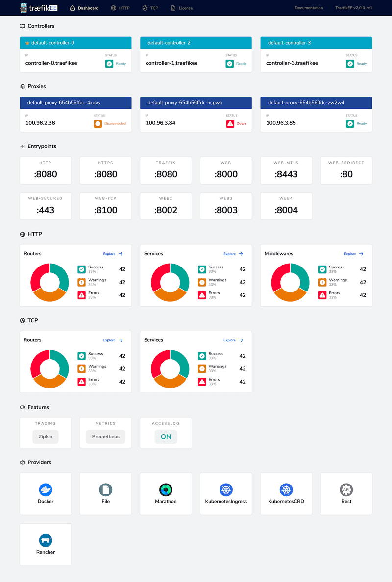Screen dimensions: 392x582
Task: Click the KubernetesCRD provider icon
Action: tap(286, 489)
